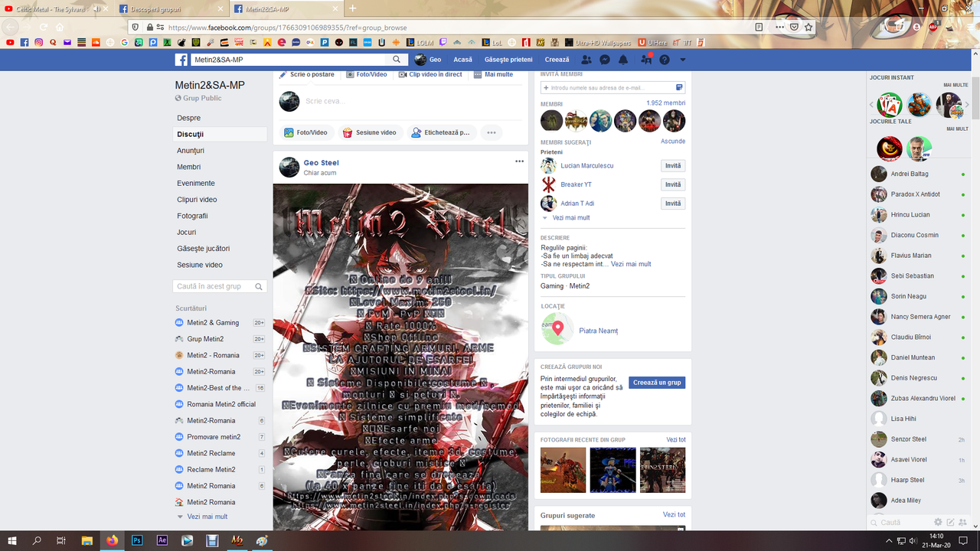Click the search icon in 'Caută în acest grup'
The image size is (980, 551).
260,286
